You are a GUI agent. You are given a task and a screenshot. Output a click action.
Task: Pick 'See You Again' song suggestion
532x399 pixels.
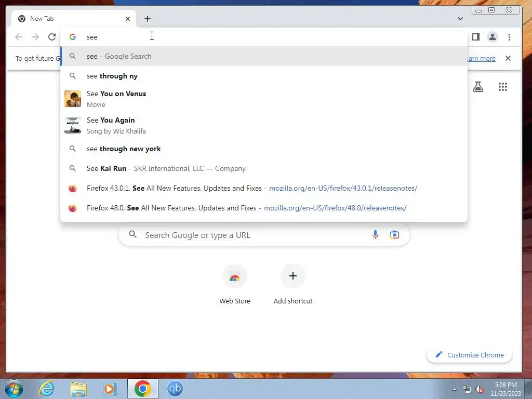(264, 125)
